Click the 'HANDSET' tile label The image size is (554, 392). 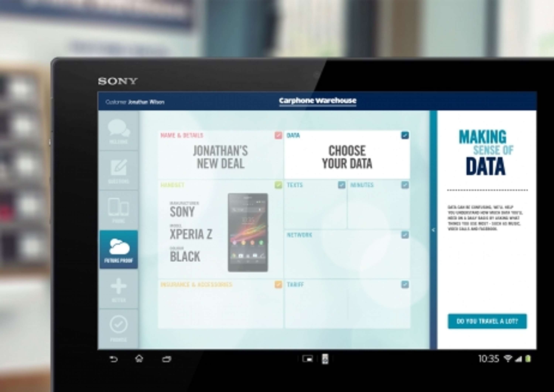pos(172,185)
